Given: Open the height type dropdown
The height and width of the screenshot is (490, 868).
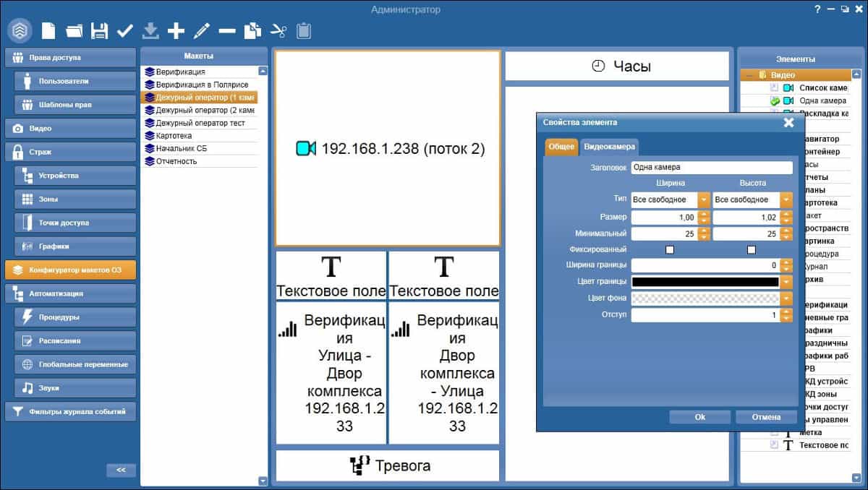Looking at the screenshot, I should point(786,199).
